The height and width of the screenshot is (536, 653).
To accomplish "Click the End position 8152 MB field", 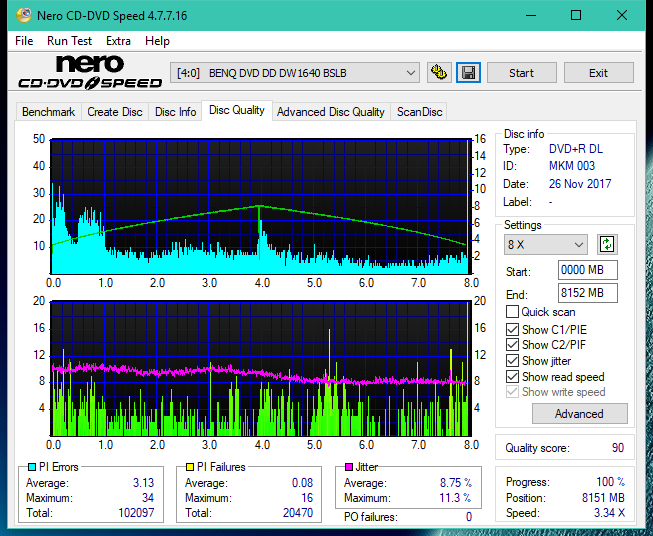I will coord(588,293).
